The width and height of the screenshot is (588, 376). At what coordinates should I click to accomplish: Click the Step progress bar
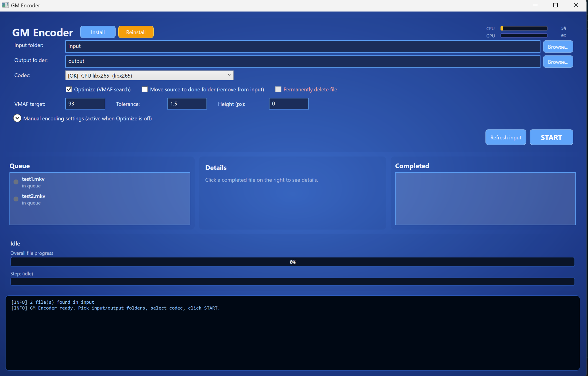[293, 282]
